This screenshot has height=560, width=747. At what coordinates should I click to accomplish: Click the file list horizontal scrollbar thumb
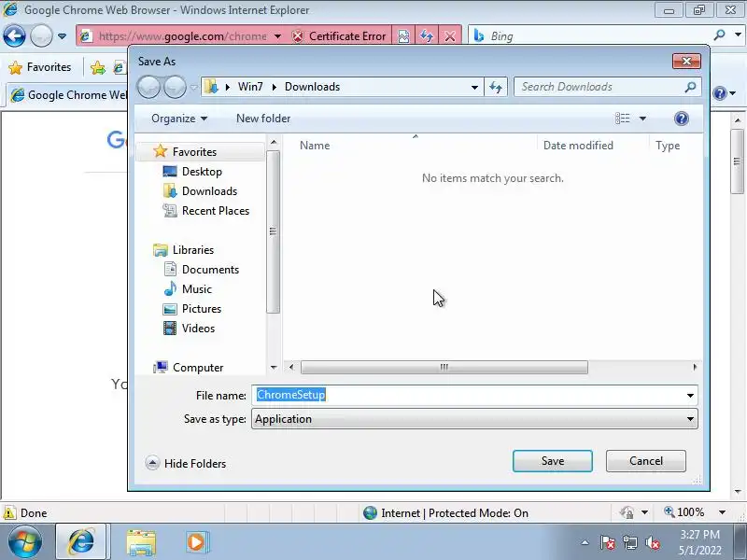[x=444, y=367]
